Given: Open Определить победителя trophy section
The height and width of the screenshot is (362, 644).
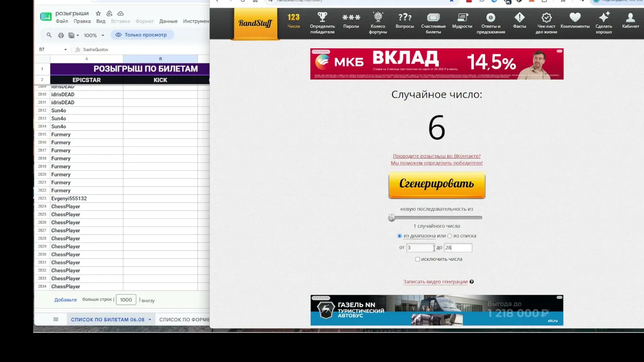Looking at the screenshot, I should [322, 23].
